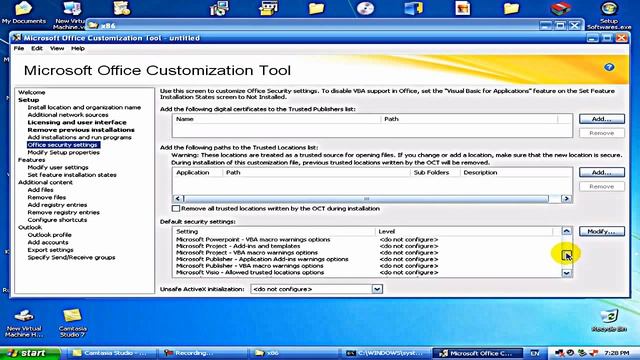Select the Setup Softwares.exe desktop icon
Image resolution: width=640 pixels, height=360 pixels.
609,16
